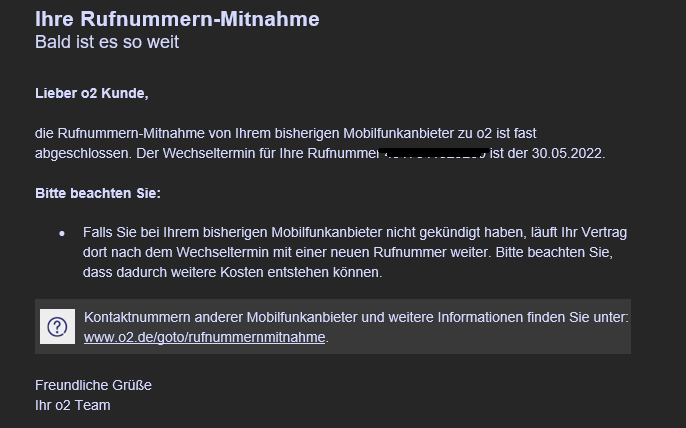Screen dimensions: 686x428
Task: Click the blacked-out phone number
Action: coord(434,153)
